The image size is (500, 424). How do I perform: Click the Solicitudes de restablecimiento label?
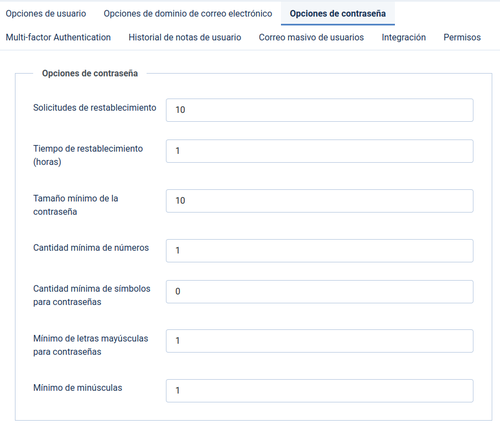tap(95, 108)
